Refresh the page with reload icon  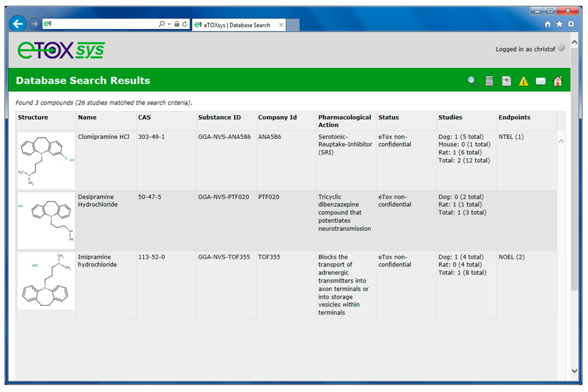click(x=185, y=24)
